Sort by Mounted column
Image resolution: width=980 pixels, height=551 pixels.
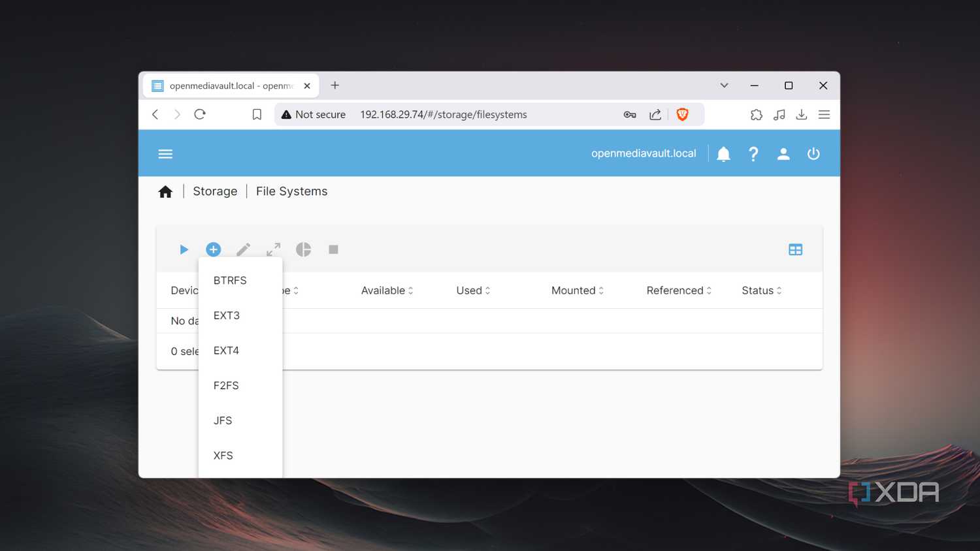(x=578, y=291)
